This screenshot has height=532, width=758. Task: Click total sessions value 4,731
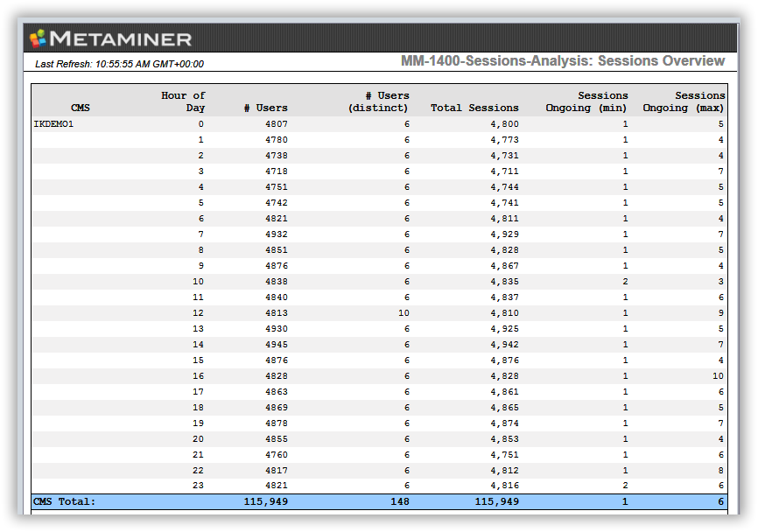504,156
